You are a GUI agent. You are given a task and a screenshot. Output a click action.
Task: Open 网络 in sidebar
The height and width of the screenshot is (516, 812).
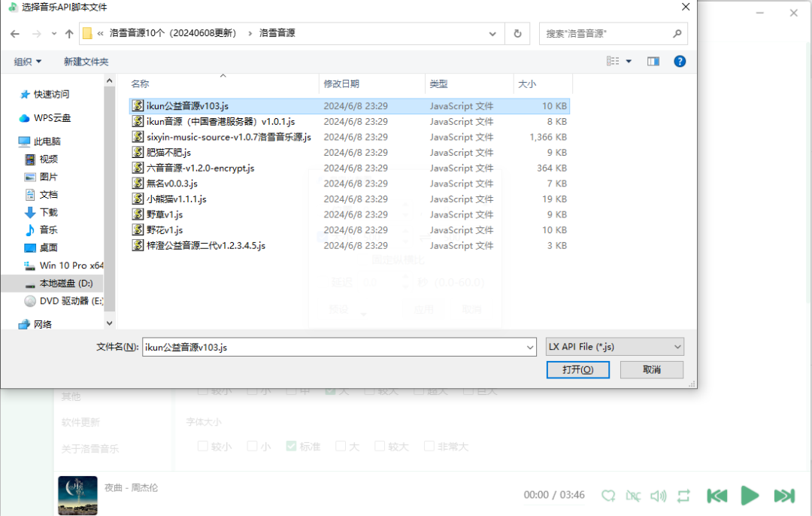(35, 324)
